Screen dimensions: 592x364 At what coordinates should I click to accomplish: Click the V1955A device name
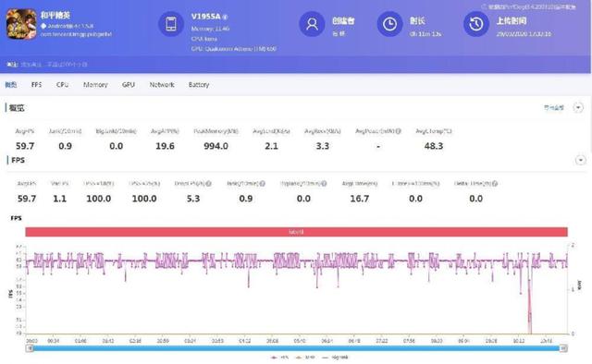205,17
